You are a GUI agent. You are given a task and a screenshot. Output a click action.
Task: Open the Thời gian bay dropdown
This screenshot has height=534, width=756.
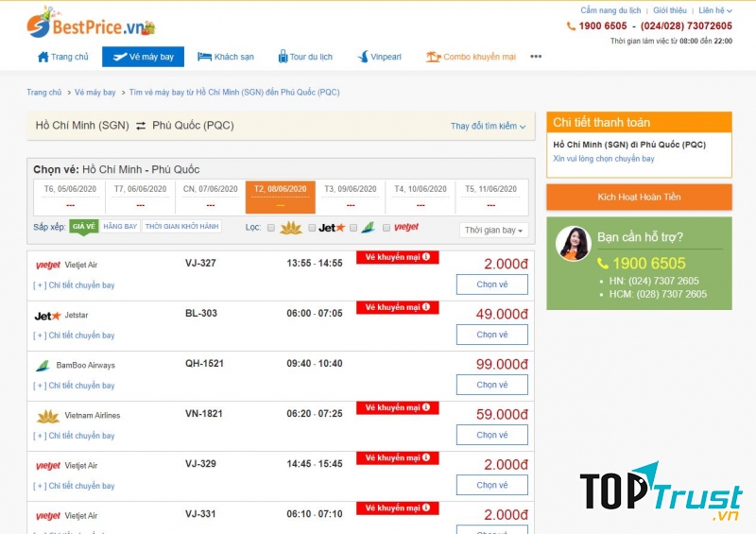coord(493,230)
